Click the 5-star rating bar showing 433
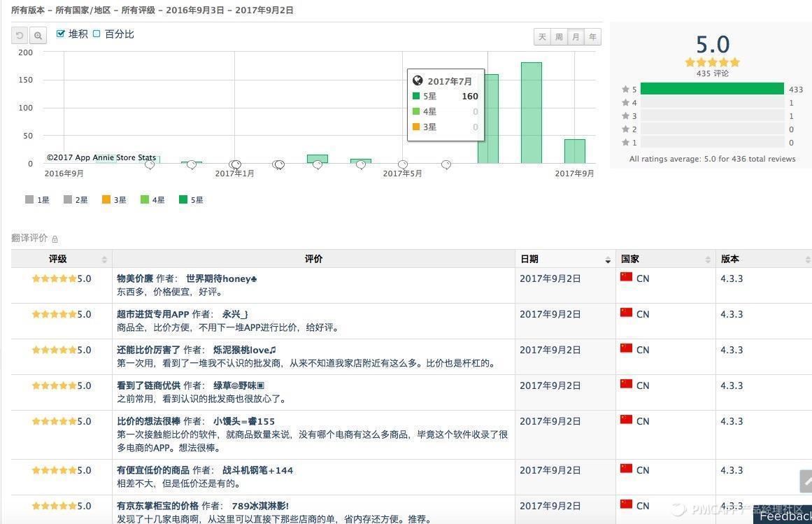 (x=712, y=89)
